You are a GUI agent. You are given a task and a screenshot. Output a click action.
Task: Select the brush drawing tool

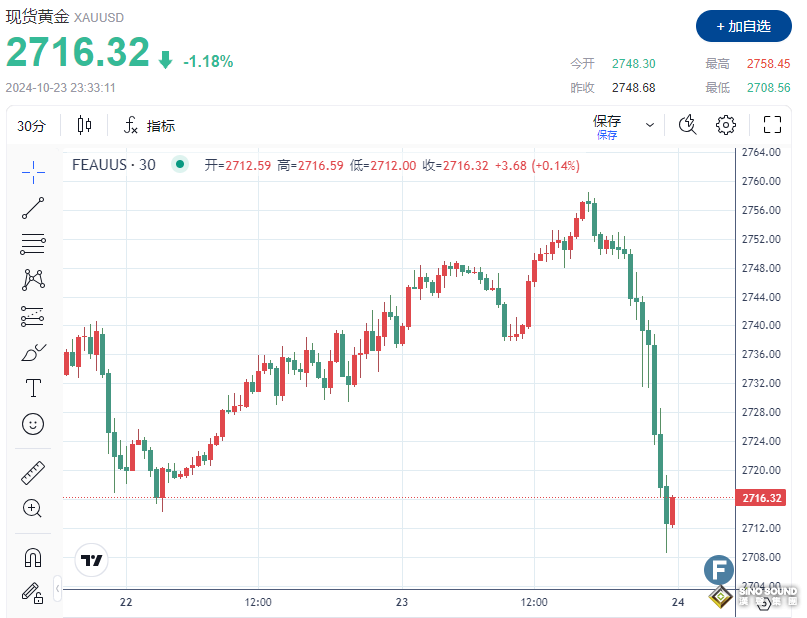pyautogui.click(x=32, y=352)
